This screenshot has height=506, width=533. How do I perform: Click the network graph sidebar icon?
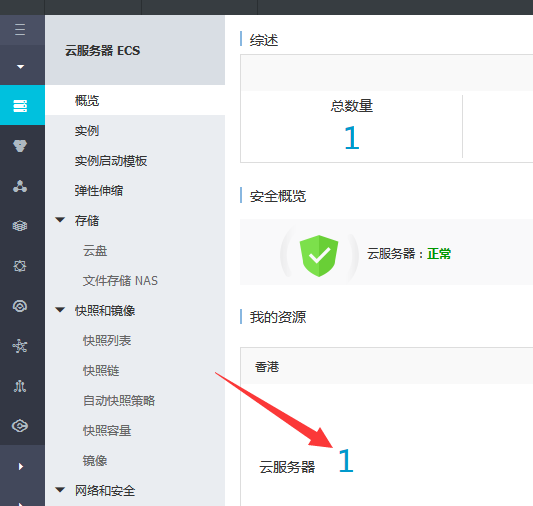point(20,346)
